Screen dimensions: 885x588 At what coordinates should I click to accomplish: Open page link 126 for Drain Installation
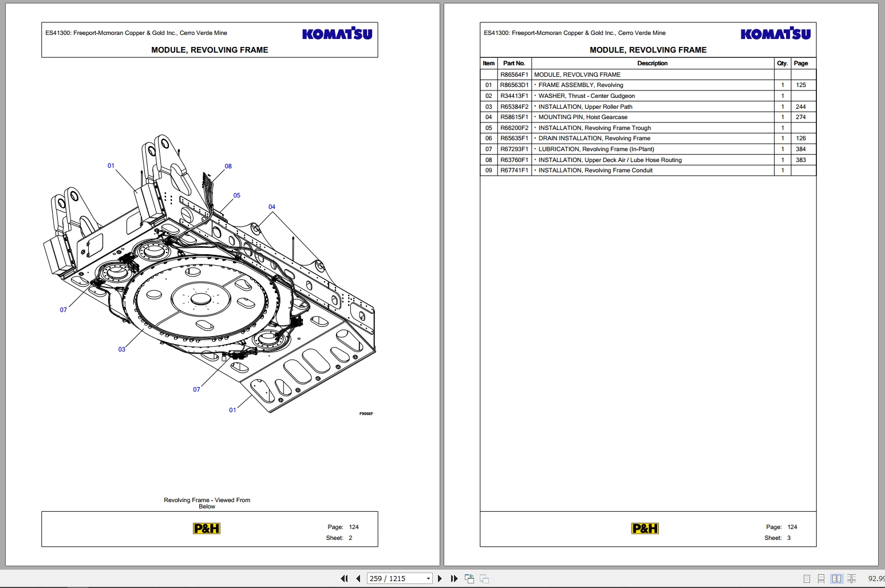click(x=801, y=138)
